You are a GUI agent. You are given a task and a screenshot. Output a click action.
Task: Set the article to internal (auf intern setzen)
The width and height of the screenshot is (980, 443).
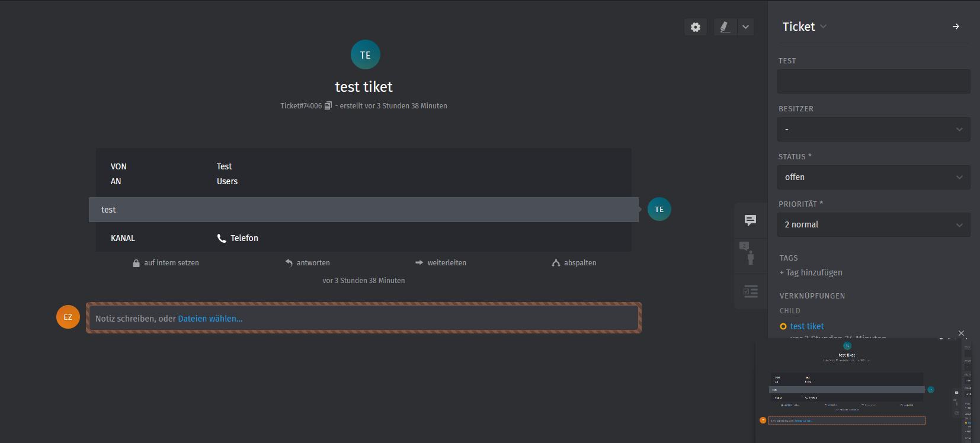tap(166, 263)
